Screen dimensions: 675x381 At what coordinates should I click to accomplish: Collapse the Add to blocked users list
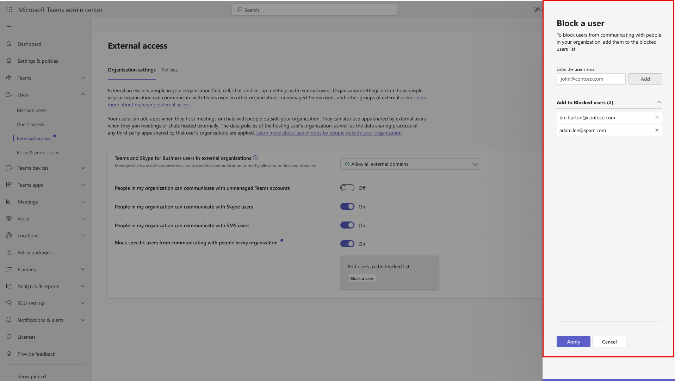tap(659, 102)
